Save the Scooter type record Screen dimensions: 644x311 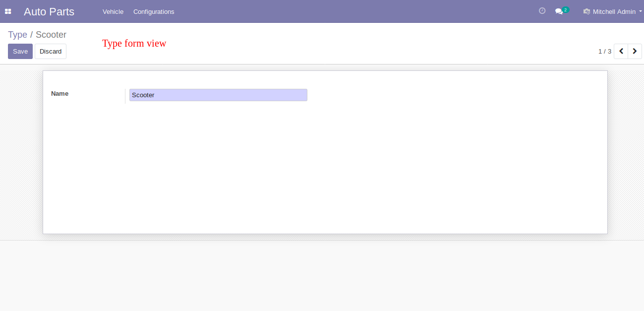coord(20,52)
